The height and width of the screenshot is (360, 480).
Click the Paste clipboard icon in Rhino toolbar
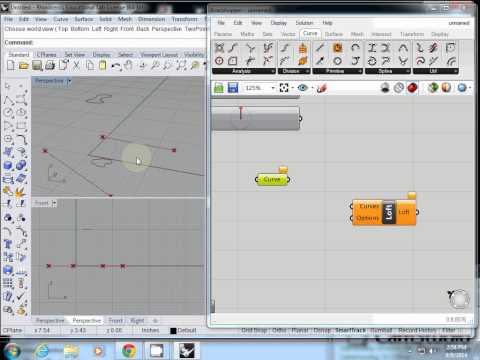tap(103, 65)
